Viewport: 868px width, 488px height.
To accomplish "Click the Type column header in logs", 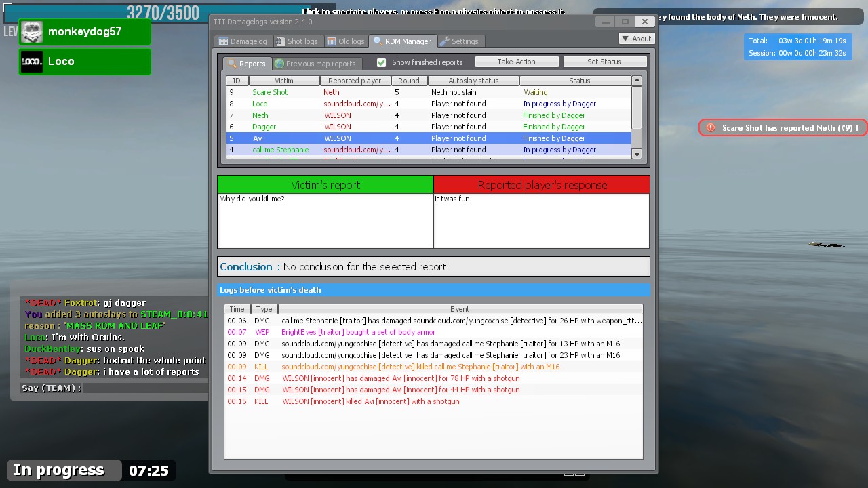I will tap(264, 309).
